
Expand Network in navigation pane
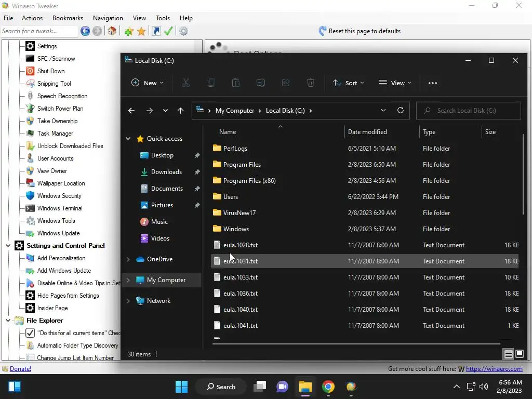point(128,301)
